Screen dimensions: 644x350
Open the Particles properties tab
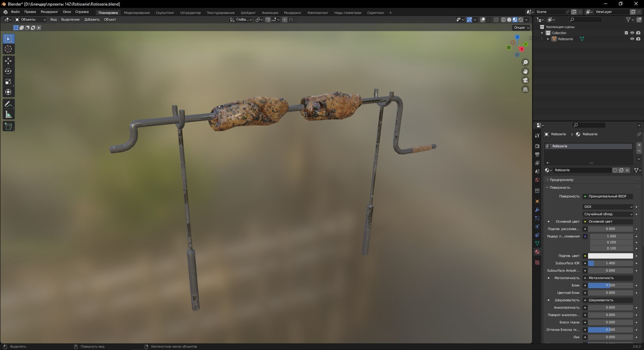537,218
